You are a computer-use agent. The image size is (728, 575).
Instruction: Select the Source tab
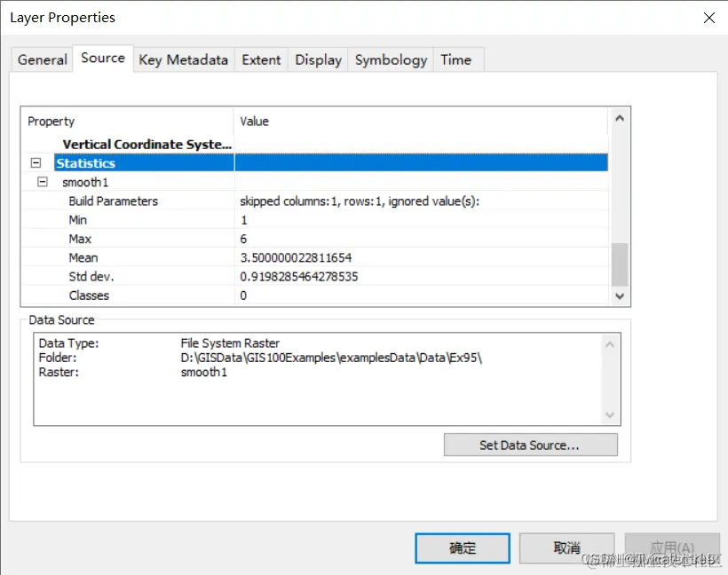pos(103,58)
